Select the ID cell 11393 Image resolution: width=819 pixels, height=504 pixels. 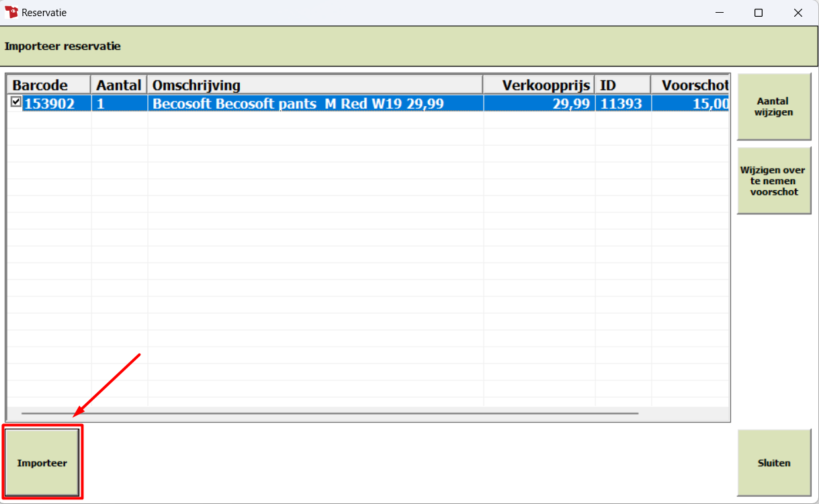point(623,103)
